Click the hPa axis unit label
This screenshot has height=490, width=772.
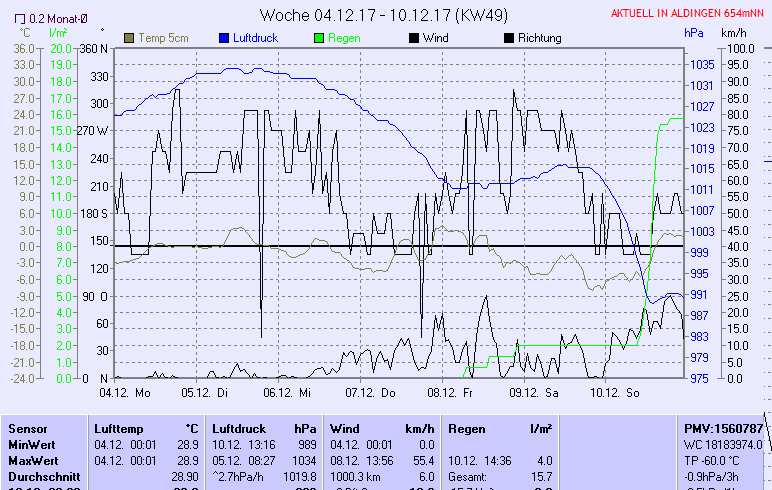click(694, 33)
